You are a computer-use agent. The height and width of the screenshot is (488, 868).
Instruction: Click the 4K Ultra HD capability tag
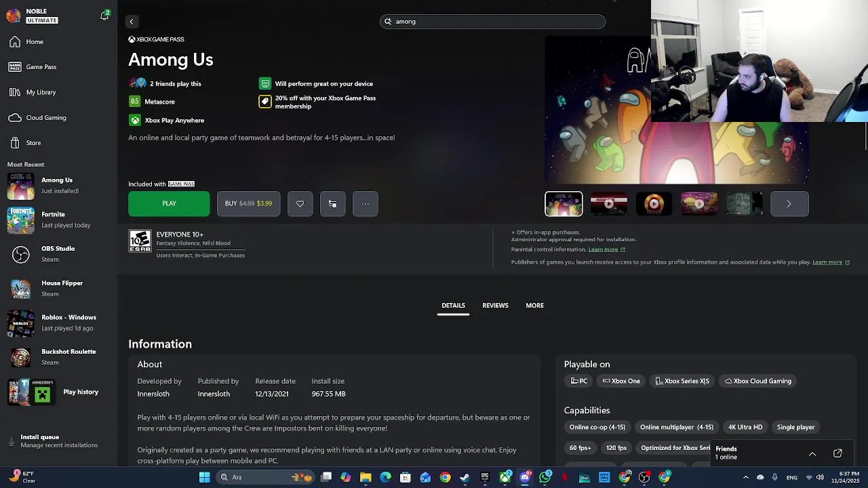[745, 428]
